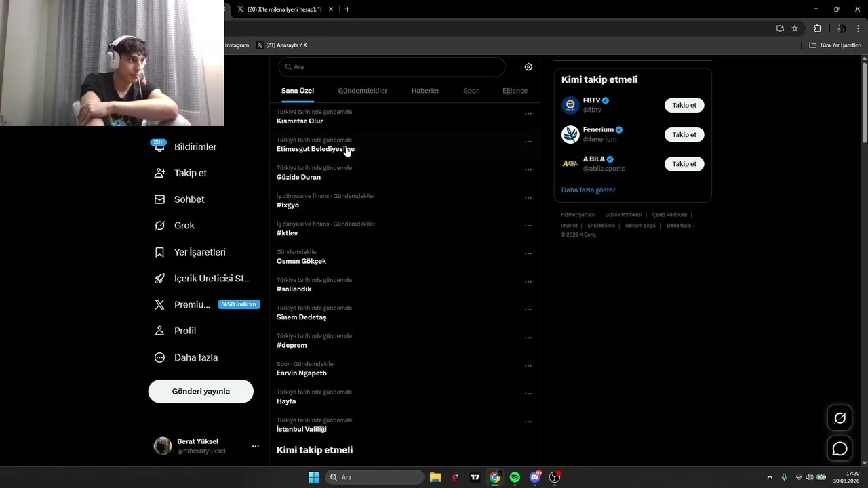This screenshot has width=868, height=488.
Task: Show hidden system tray icons chevron
Action: tap(770, 477)
